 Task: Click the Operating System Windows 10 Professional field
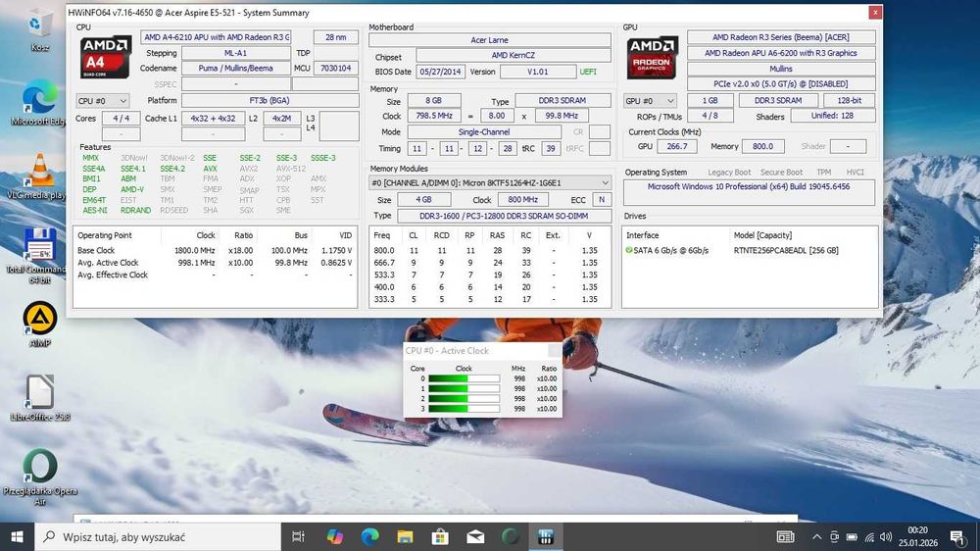click(749, 192)
